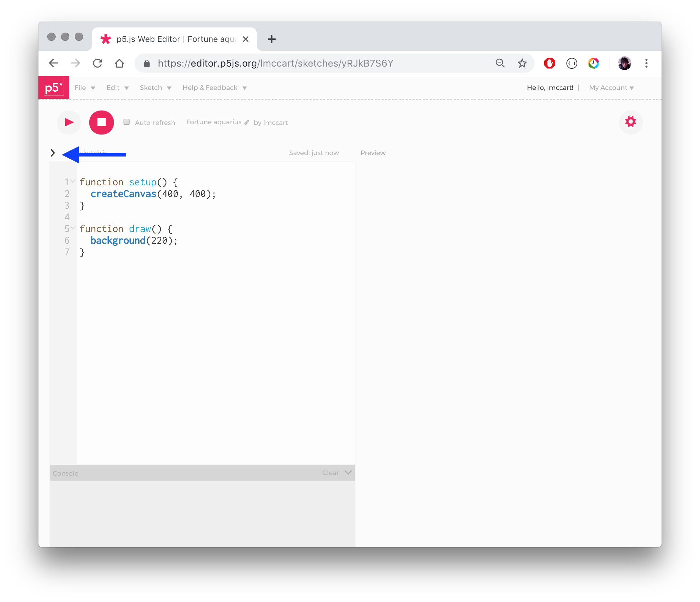Collapse the draw function on line 5
Viewport: 700px width, 602px height.
(x=73, y=228)
